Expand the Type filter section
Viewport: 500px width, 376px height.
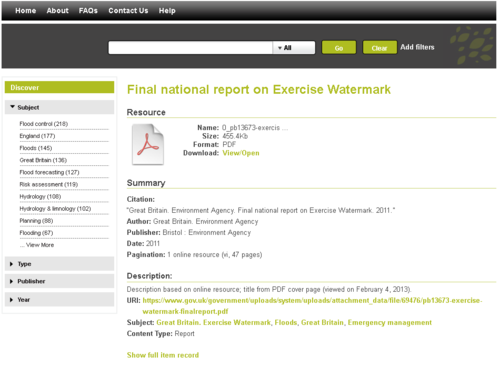tap(59, 264)
